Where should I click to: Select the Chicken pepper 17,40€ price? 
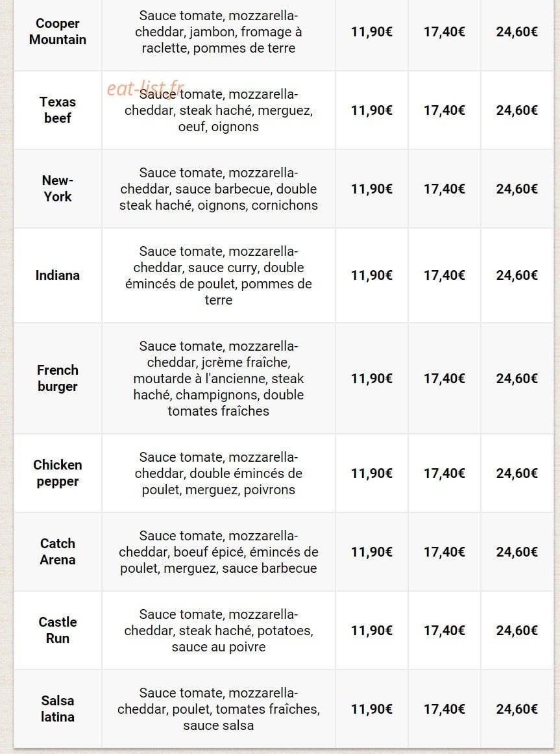(x=444, y=473)
